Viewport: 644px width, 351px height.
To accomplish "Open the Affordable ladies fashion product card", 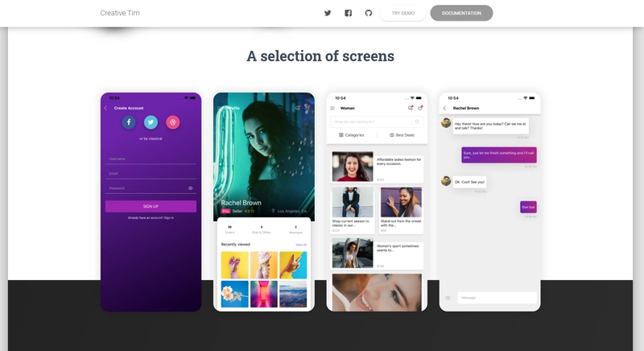I will [x=377, y=167].
